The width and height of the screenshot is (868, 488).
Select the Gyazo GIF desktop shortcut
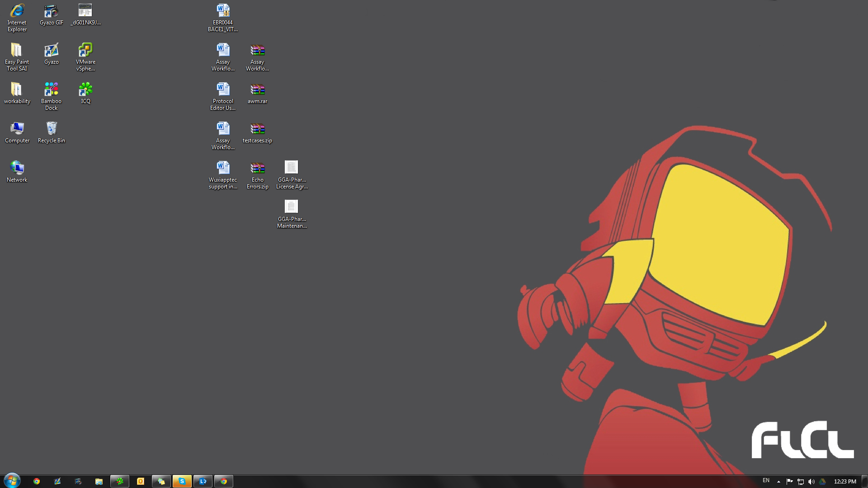click(x=51, y=15)
